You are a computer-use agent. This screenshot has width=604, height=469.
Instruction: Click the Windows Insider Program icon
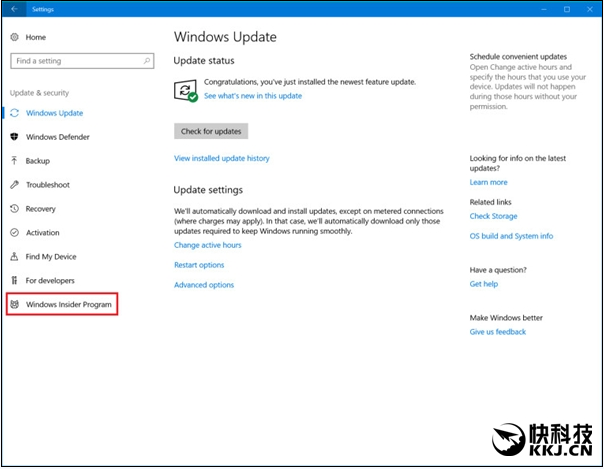[x=15, y=304]
